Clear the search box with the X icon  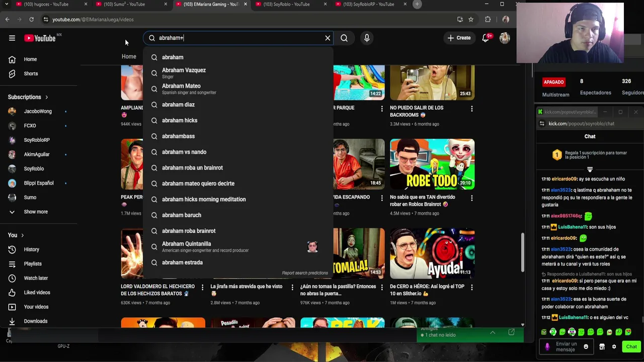click(328, 38)
